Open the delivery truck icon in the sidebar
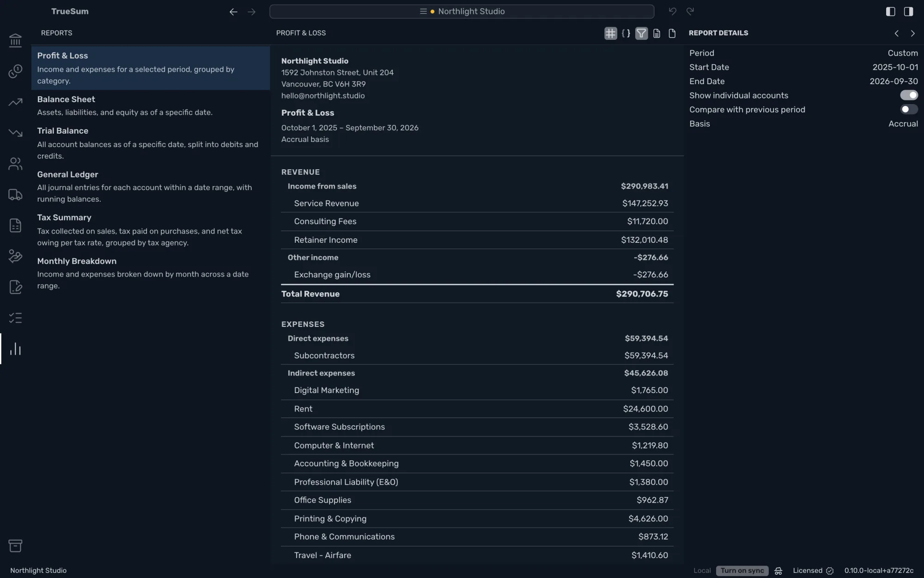The height and width of the screenshot is (578, 924). (x=15, y=195)
